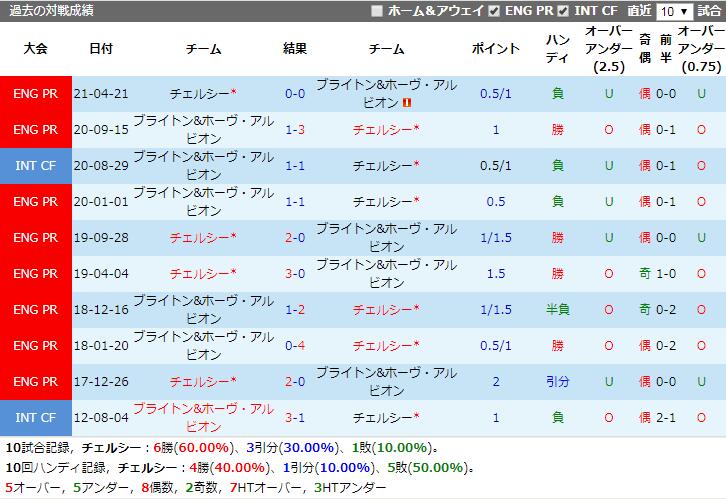Open the 1-1 result of the 20-08-29 match
726x499 pixels.
point(295,166)
